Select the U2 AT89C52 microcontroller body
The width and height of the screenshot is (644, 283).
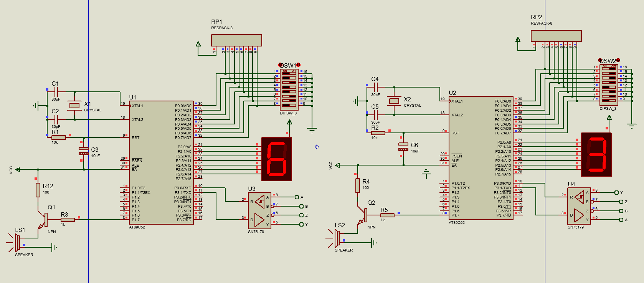[481, 158]
